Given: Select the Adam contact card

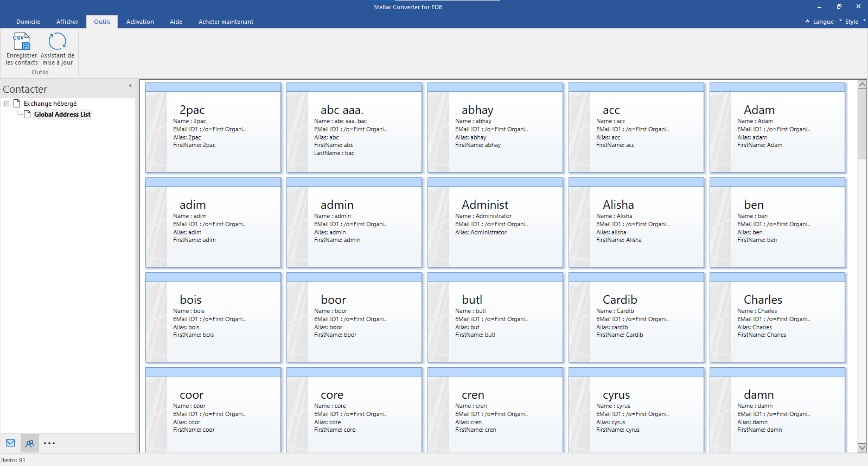Looking at the screenshot, I should 777,127.
